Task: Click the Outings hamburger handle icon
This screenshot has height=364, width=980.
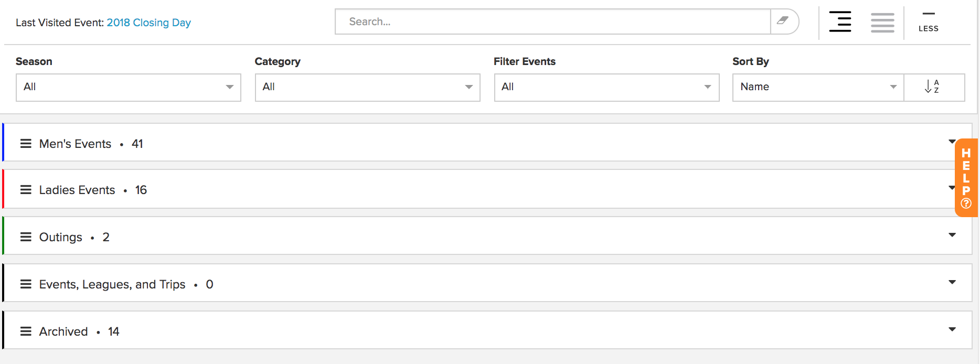Action: [x=26, y=237]
